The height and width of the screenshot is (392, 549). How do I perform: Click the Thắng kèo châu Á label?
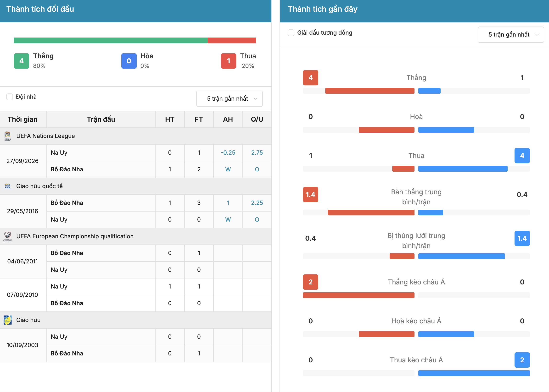tap(416, 282)
